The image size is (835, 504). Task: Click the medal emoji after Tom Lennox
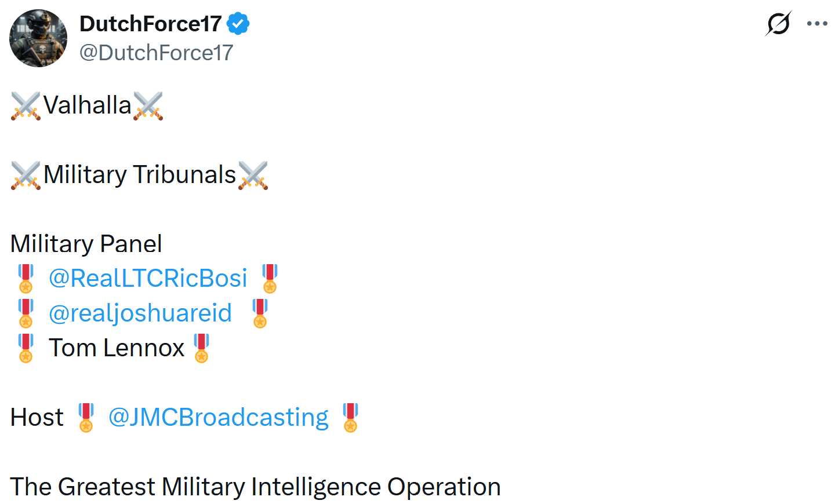(201, 348)
